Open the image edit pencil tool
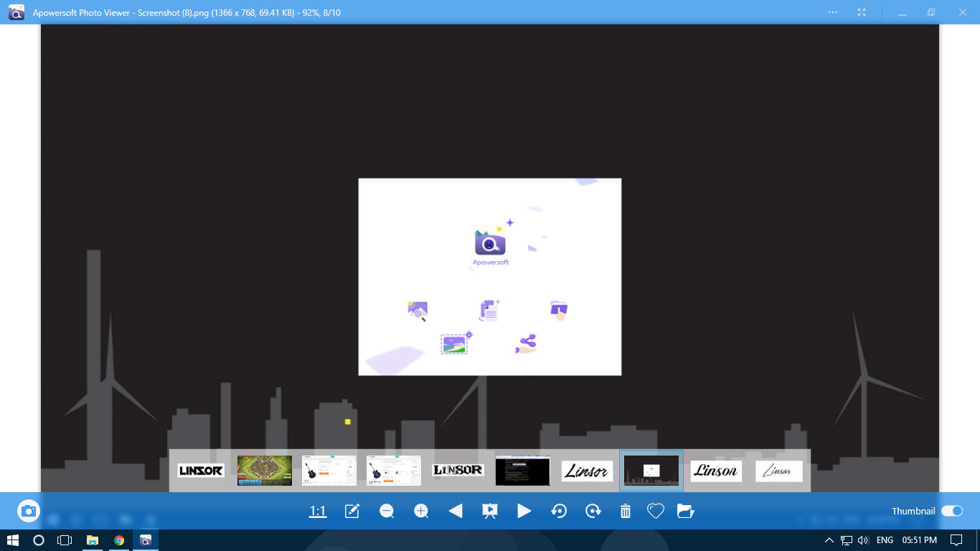This screenshot has width=980, height=551. (352, 511)
